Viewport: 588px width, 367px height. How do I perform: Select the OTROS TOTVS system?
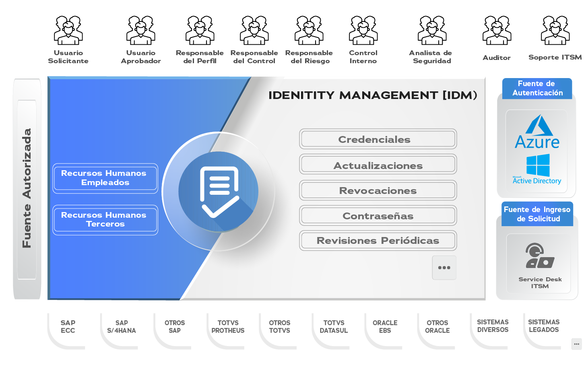280,327
